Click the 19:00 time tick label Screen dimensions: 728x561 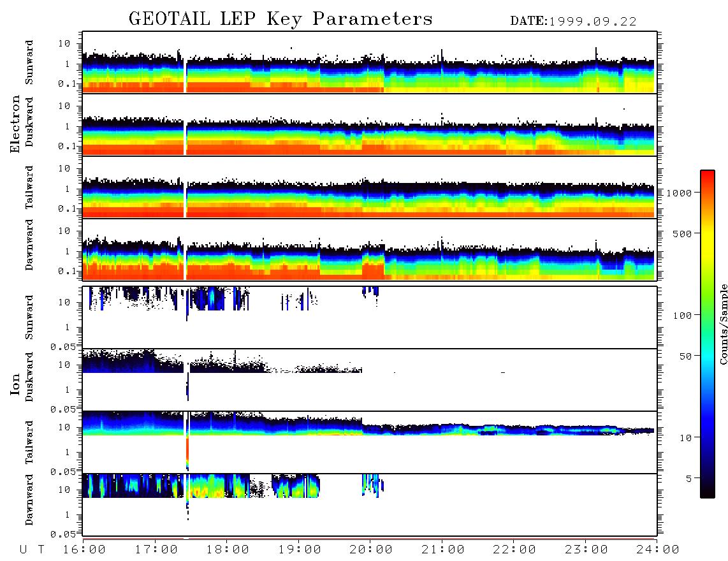[300, 550]
